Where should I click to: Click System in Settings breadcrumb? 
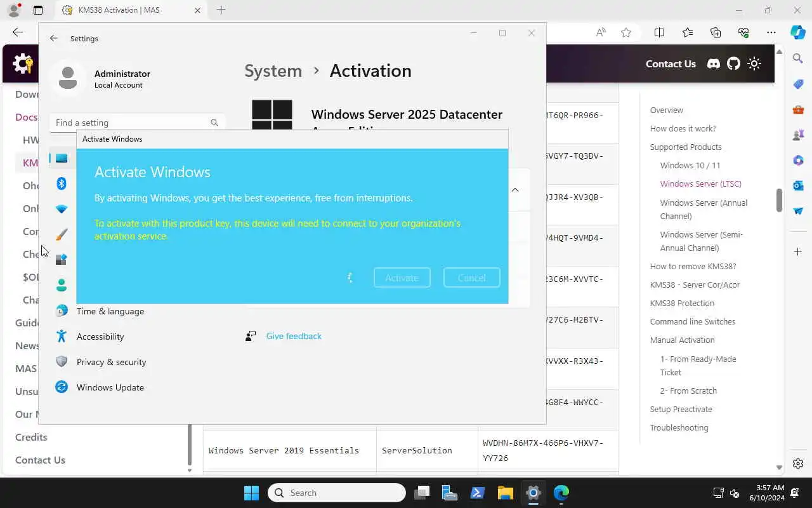tap(273, 70)
